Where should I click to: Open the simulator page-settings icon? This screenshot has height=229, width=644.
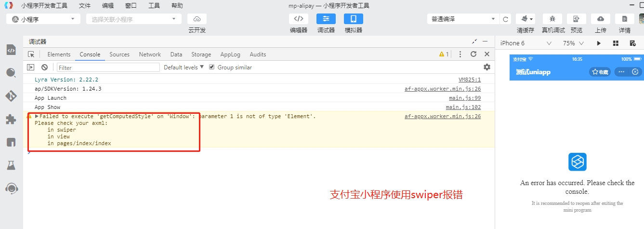click(x=633, y=43)
